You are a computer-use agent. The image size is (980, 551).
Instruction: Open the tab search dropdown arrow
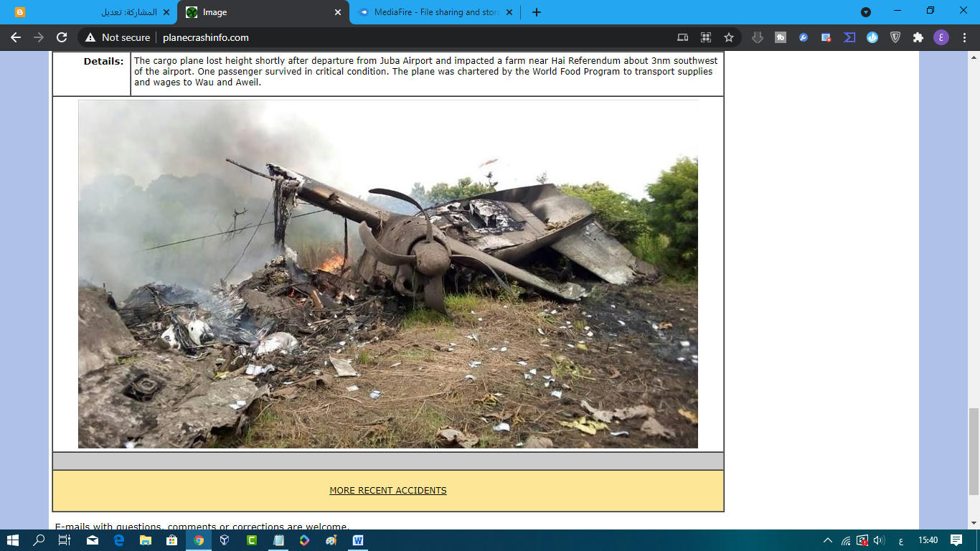tap(866, 12)
